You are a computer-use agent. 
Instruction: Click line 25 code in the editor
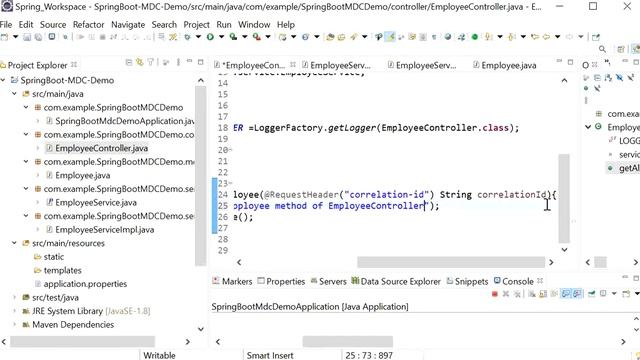coord(336,206)
